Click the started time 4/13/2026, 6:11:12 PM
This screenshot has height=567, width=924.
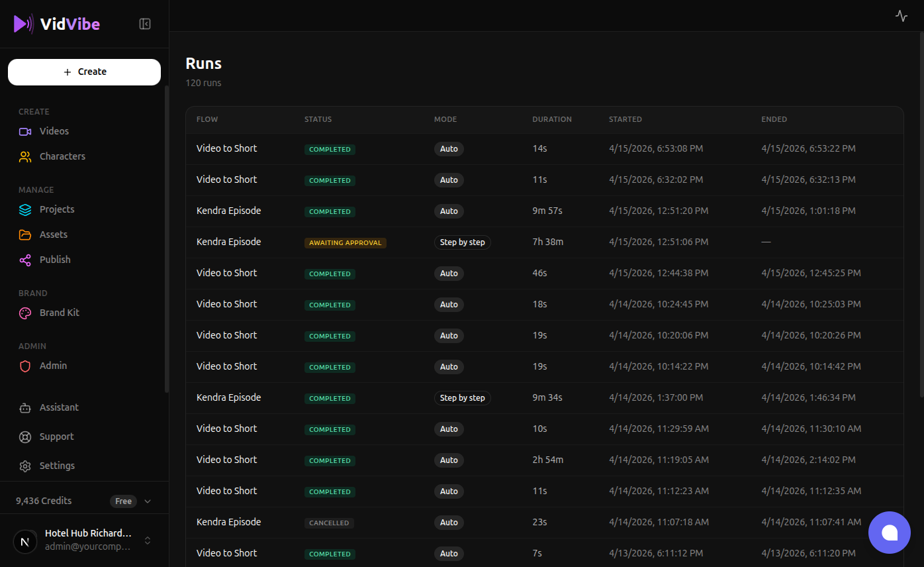pyautogui.click(x=656, y=553)
